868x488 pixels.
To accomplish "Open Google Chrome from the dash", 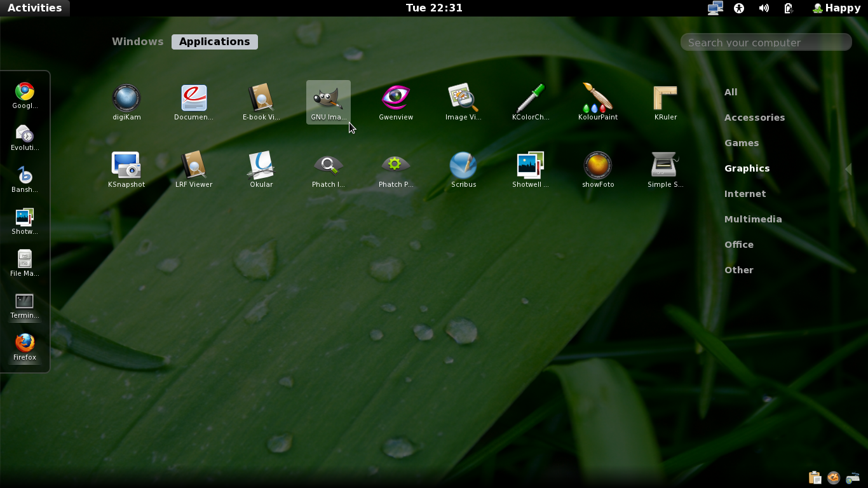I will (x=25, y=95).
